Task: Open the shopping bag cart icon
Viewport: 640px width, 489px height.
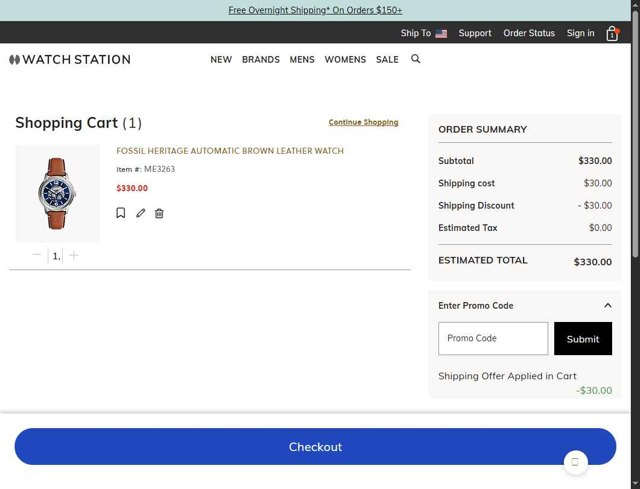Action: [x=612, y=33]
